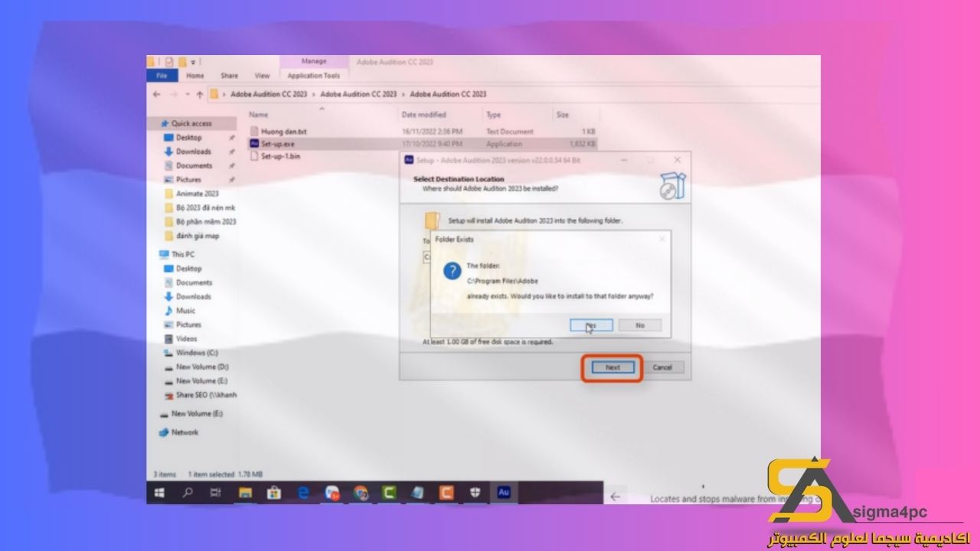This screenshot has width=980, height=551.
Task: Click the blue question mark icon in dialog
Action: (453, 271)
